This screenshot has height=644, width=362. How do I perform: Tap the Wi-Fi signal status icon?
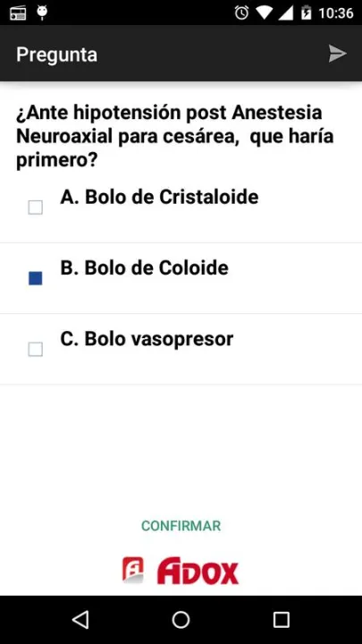tap(265, 13)
